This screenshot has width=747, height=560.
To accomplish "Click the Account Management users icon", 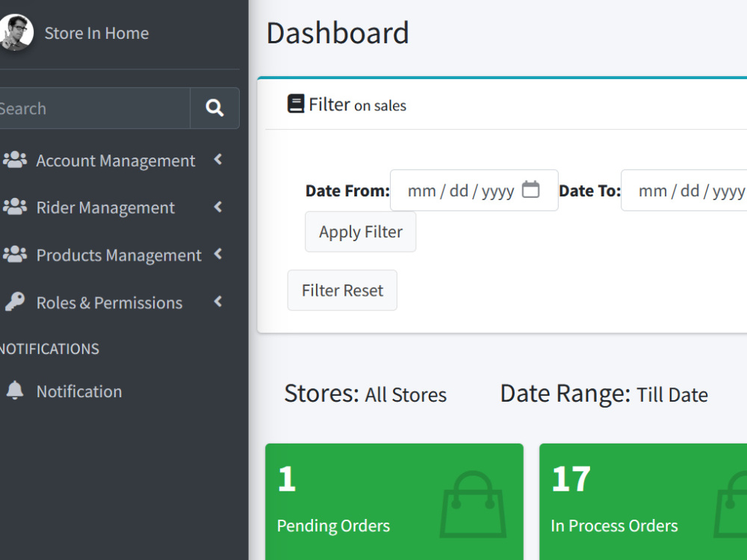I will coord(15,160).
